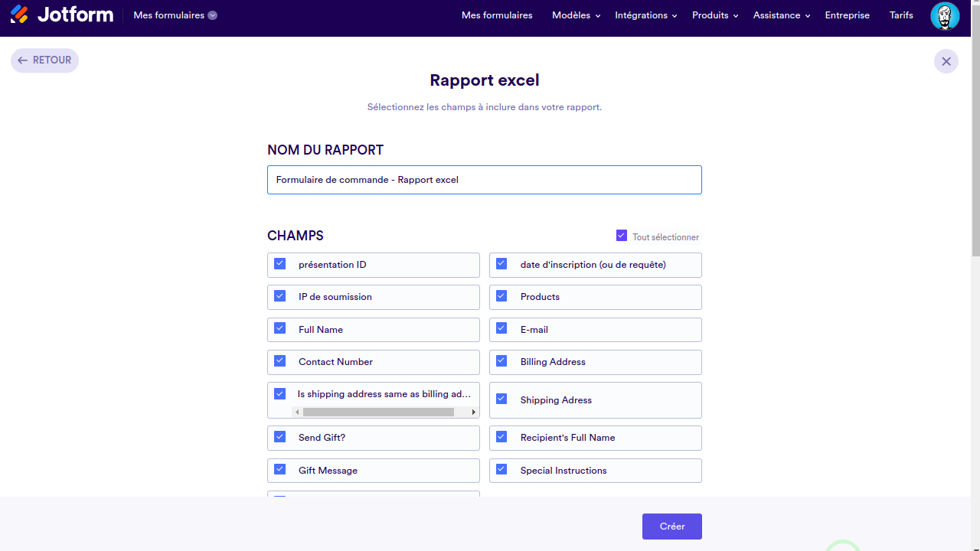Image resolution: width=980 pixels, height=551 pixels.
Task: Click the horizontal scrollbar right arrow
Action: [473, 412]
